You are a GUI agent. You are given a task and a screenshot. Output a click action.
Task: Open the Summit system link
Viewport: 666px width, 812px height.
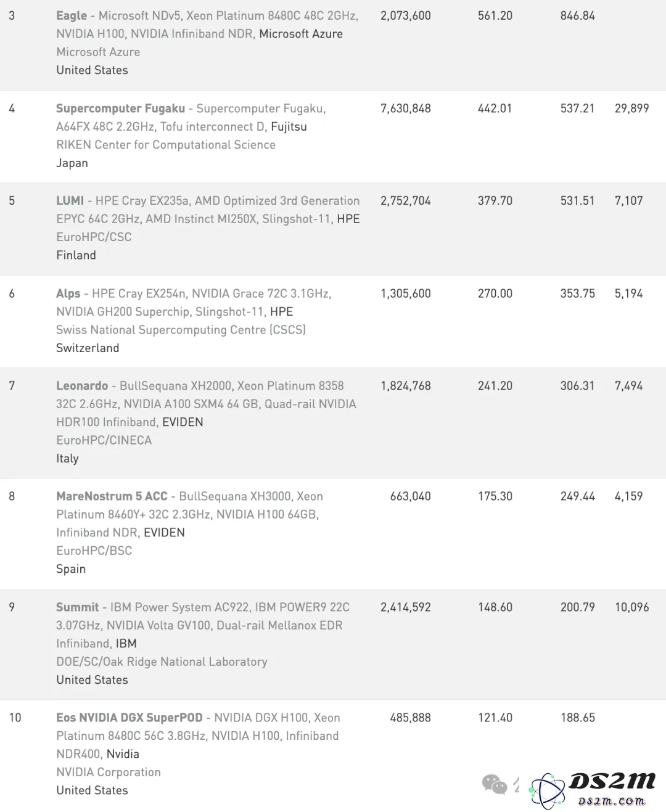[x=77, y=607]
